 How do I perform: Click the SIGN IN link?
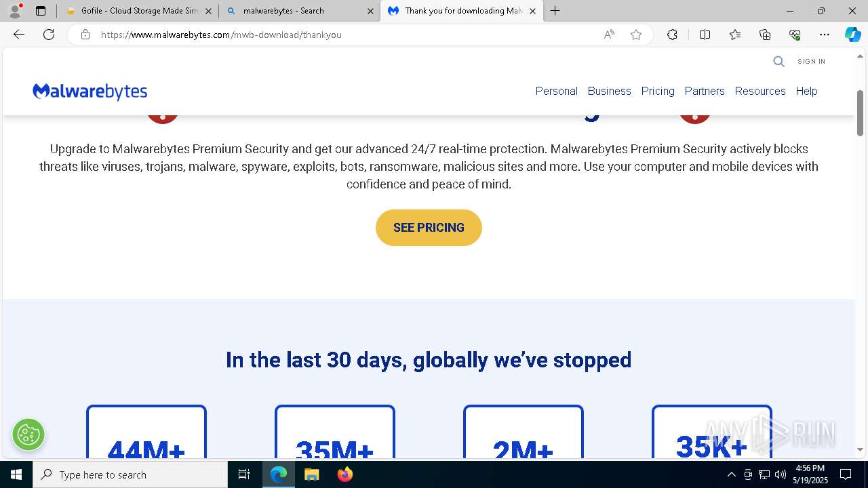(812, 62)
